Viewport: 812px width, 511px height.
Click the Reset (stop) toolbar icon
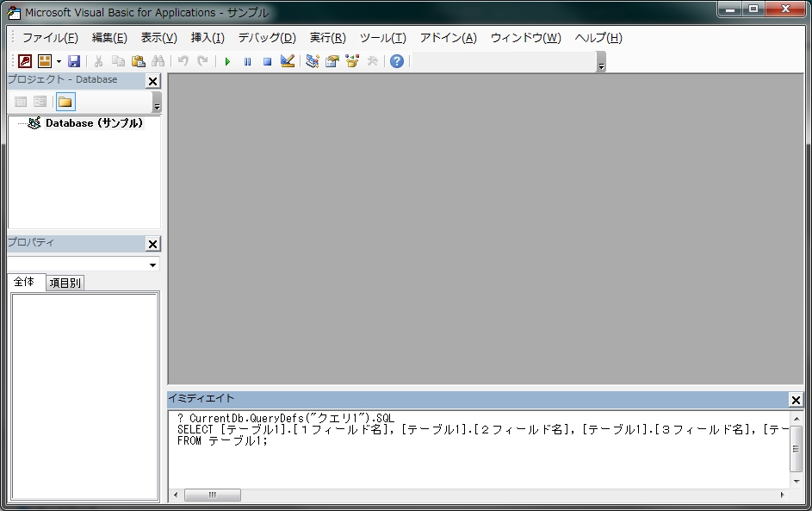[267, 61]
